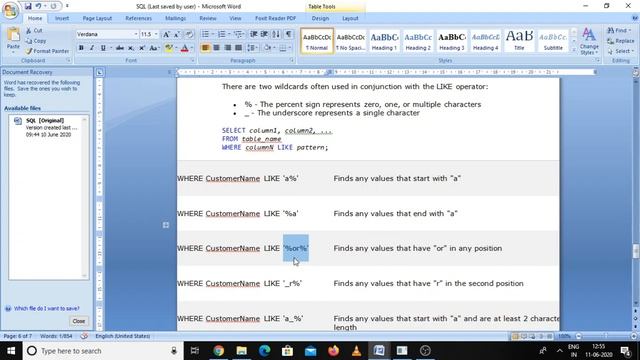Apply strikethrough to text
The width and height of the screenshot is (640, 360).
pos(120,48)
